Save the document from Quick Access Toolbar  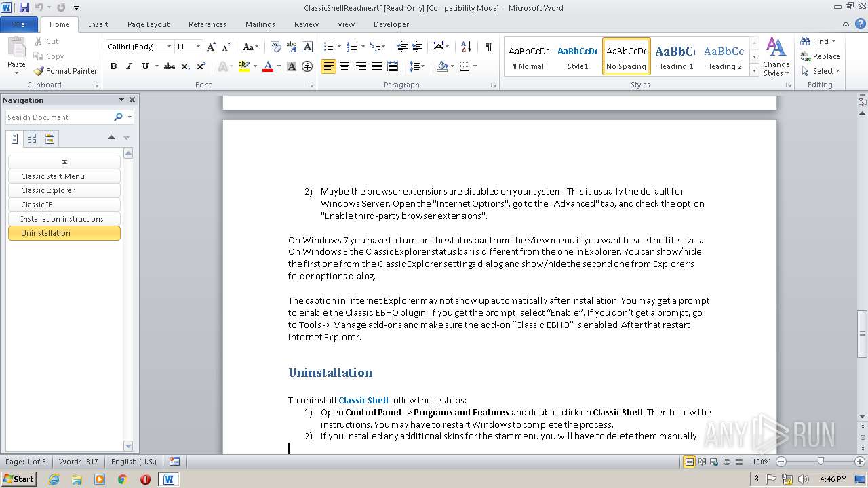click(24, 7)
